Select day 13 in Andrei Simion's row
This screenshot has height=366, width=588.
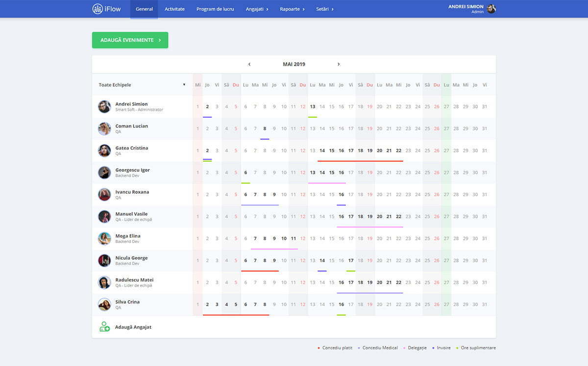point(312,106)
